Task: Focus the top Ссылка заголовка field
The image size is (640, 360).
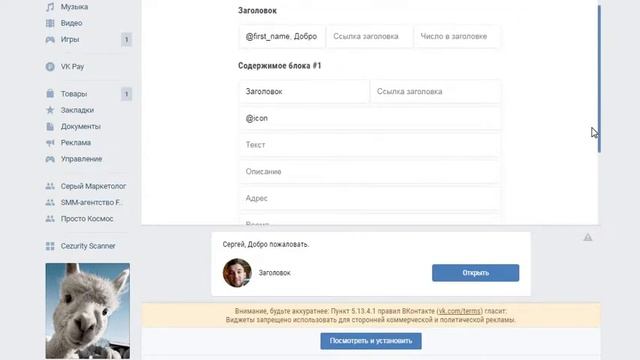Action: (369, 36)
